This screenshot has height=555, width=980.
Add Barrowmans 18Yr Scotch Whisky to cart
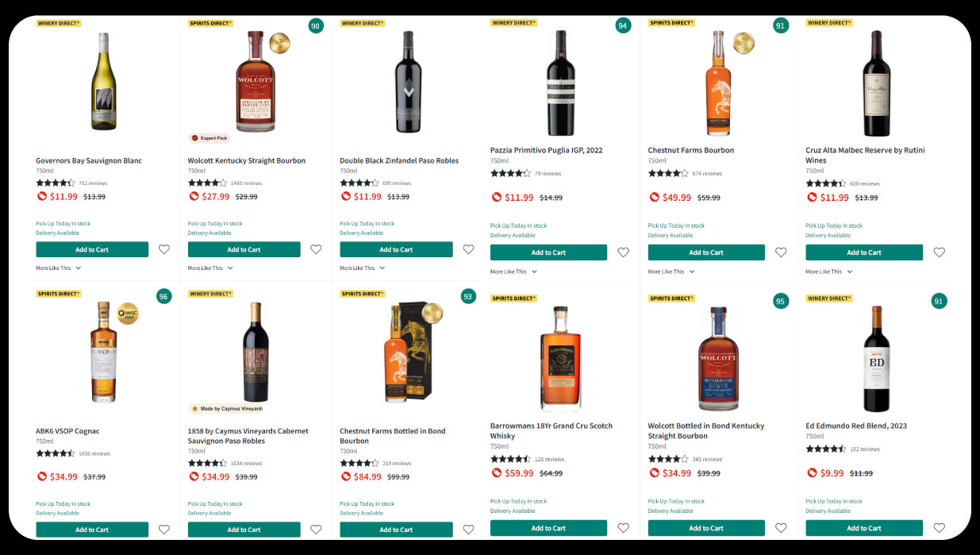548,527
